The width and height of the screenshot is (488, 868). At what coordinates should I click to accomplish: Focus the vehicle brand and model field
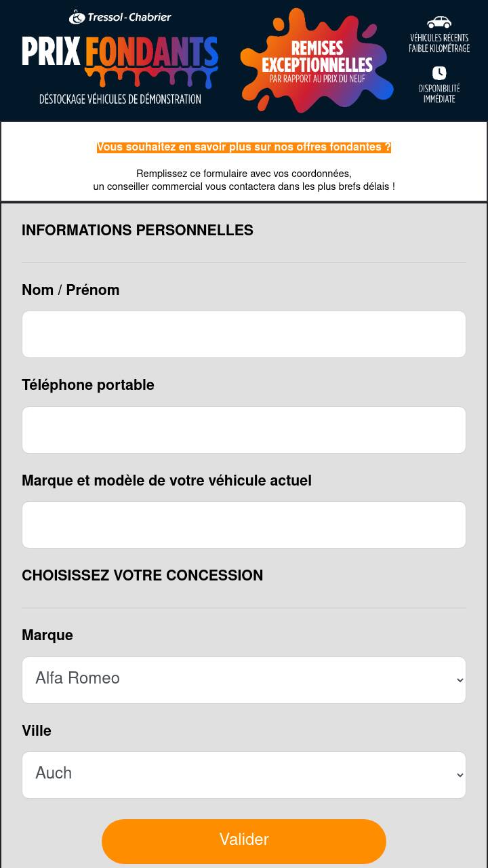(x=244, y=525)
